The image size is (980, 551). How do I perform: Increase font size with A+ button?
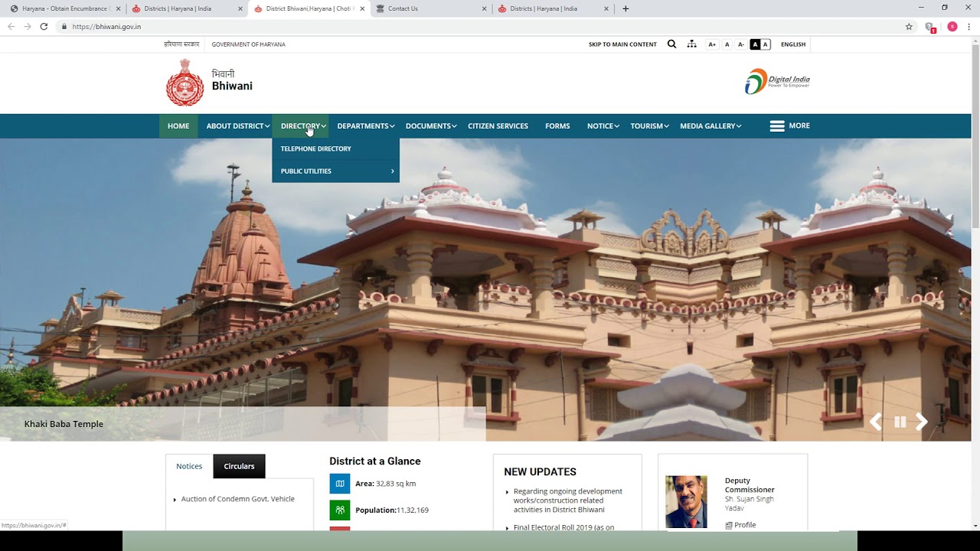[712, 44]
